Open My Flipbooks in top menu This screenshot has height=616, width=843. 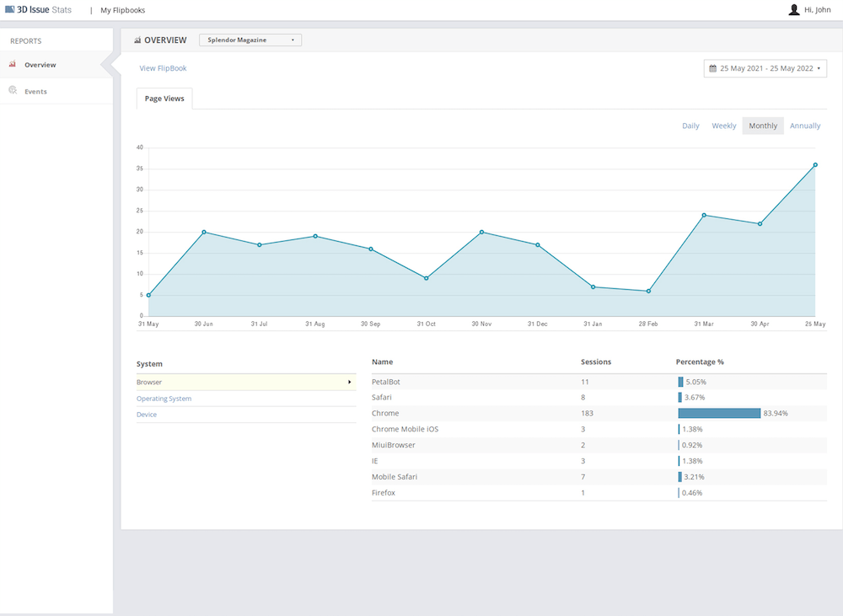click(122, 10)
